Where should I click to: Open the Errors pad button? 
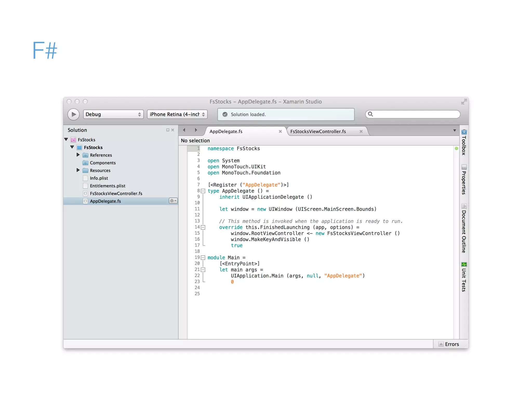(x=449, y=344)
